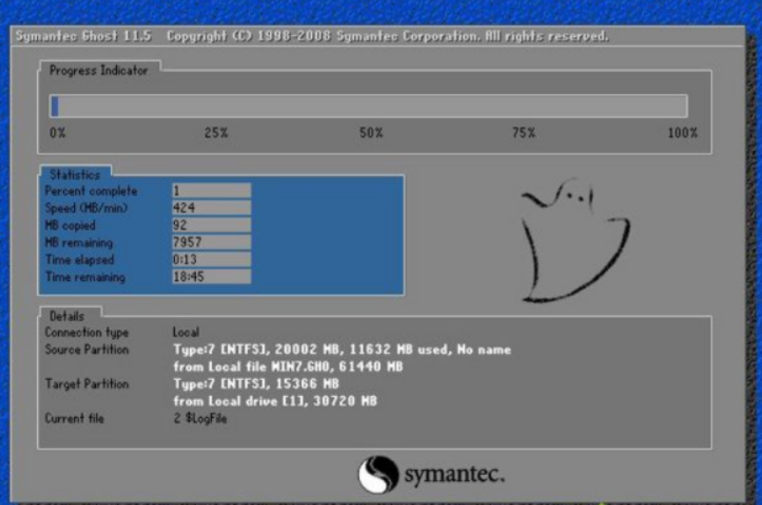Click the Symantec copyright notice text
The height and width of the screenshot is (505, 762).
tap(387, 36)
